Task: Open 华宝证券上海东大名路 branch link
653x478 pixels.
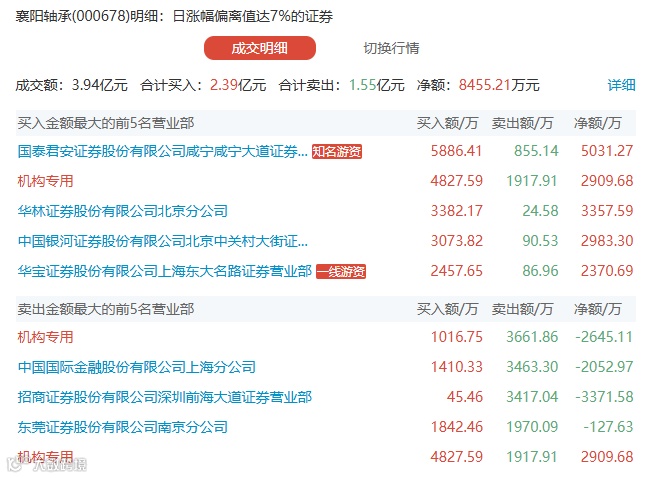Action: tap(164, 271)
